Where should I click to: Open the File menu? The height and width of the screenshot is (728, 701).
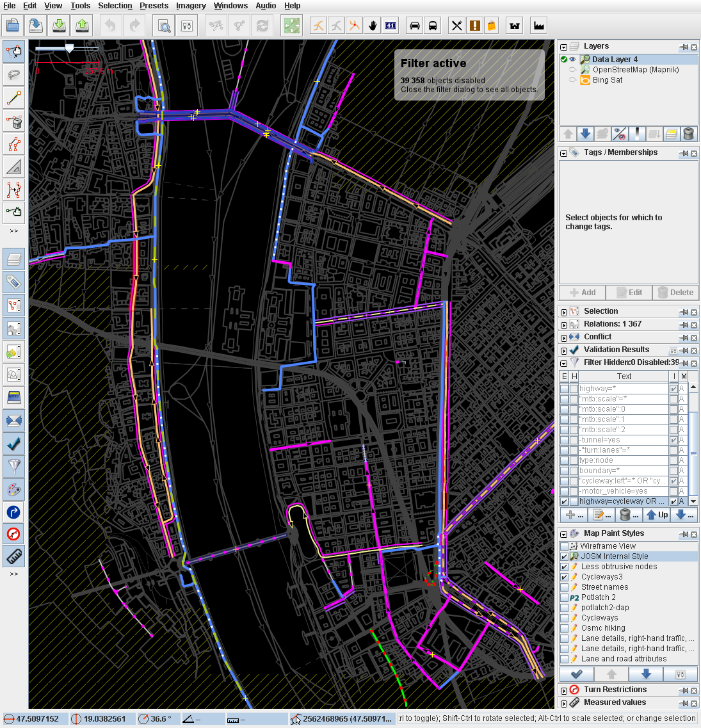10,6
